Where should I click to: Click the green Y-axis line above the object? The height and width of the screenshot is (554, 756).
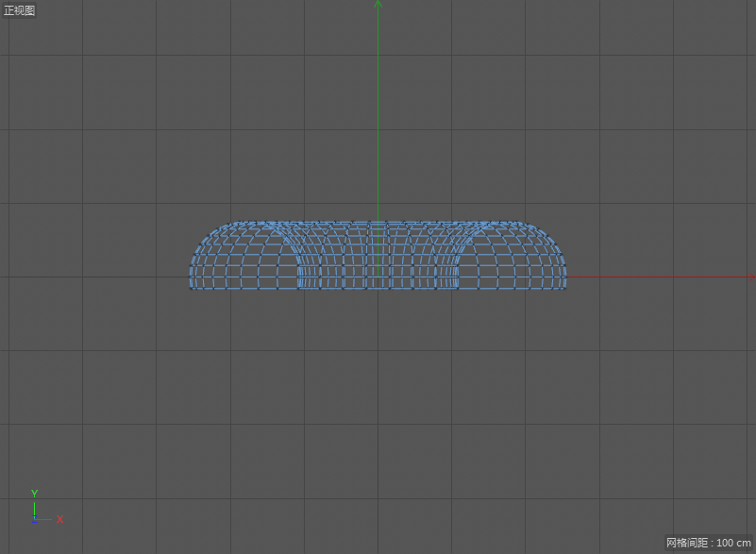[378, 113]
